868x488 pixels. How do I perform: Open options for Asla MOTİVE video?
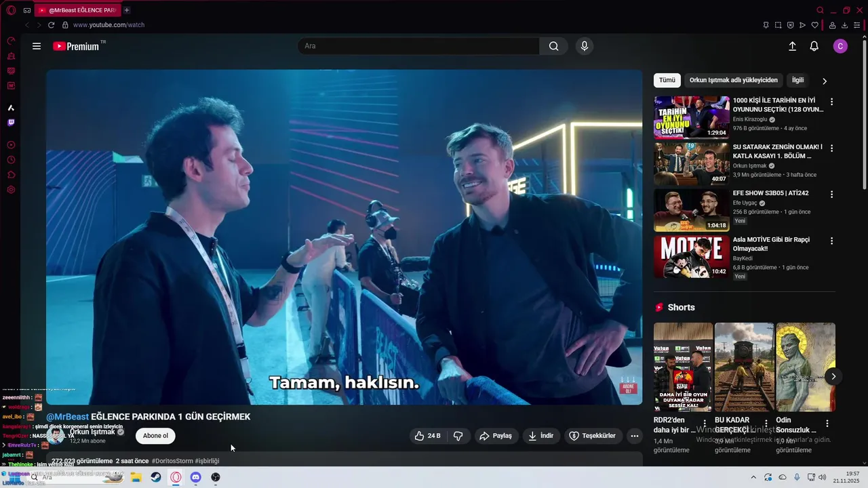point(832,241)
